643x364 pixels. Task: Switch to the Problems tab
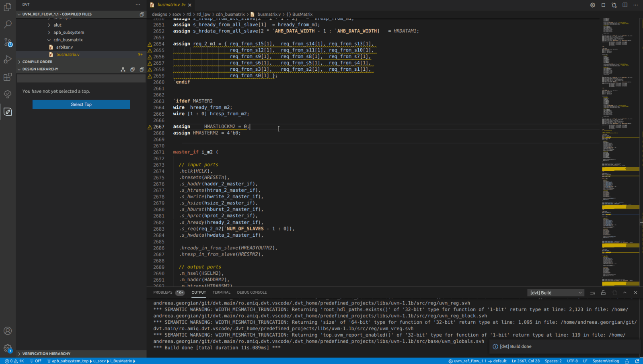click(x=162, y=292)
